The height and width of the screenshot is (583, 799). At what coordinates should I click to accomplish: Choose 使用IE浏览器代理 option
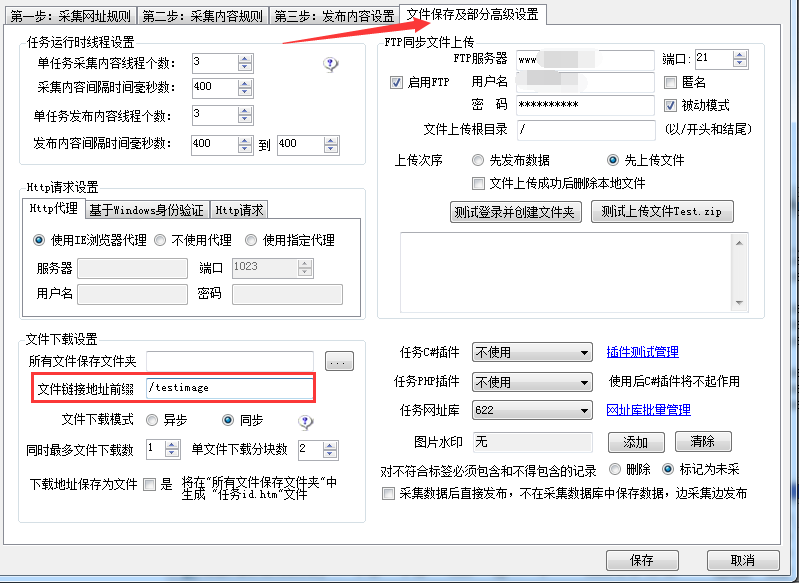click(39, 240)
